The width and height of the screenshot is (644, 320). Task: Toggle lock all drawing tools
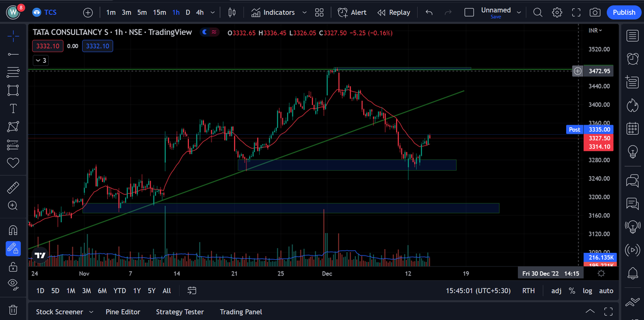tap(13, 266)
